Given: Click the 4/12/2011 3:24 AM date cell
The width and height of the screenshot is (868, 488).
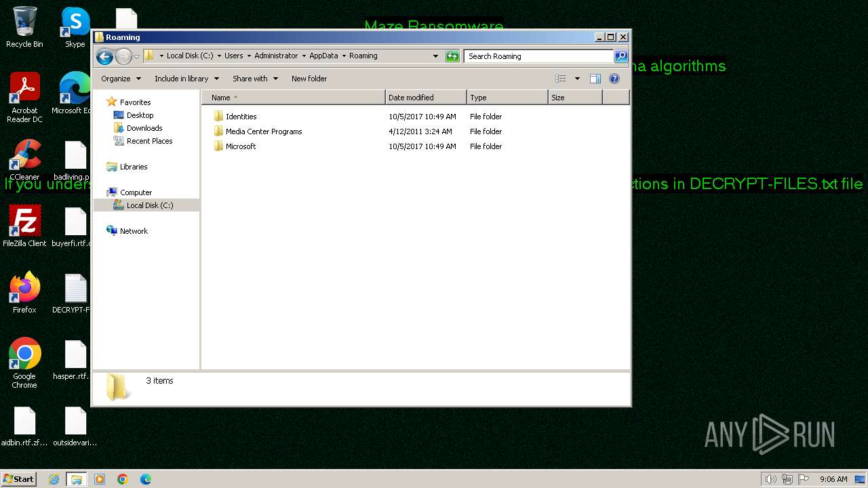Looking at the screenshot, I should 420,131.
